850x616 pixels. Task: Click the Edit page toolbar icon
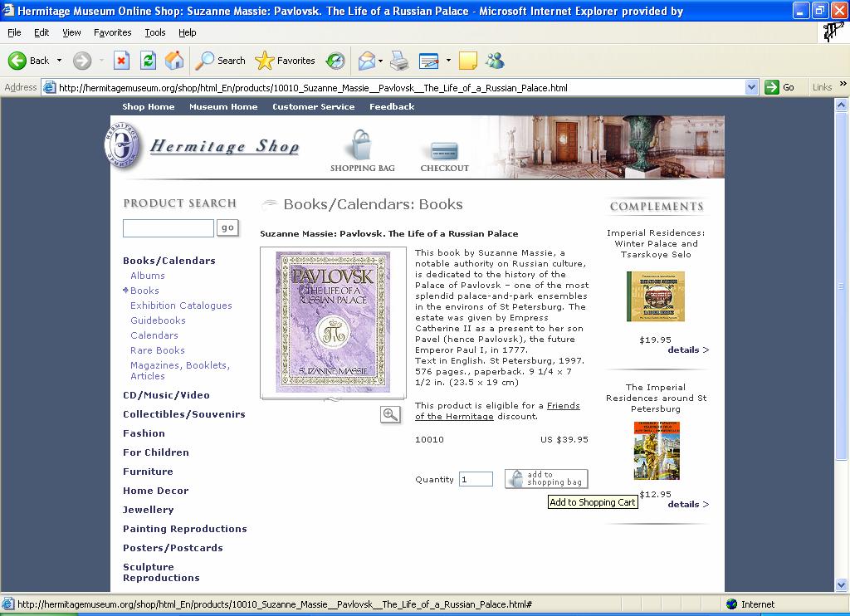tap(429, 61)
